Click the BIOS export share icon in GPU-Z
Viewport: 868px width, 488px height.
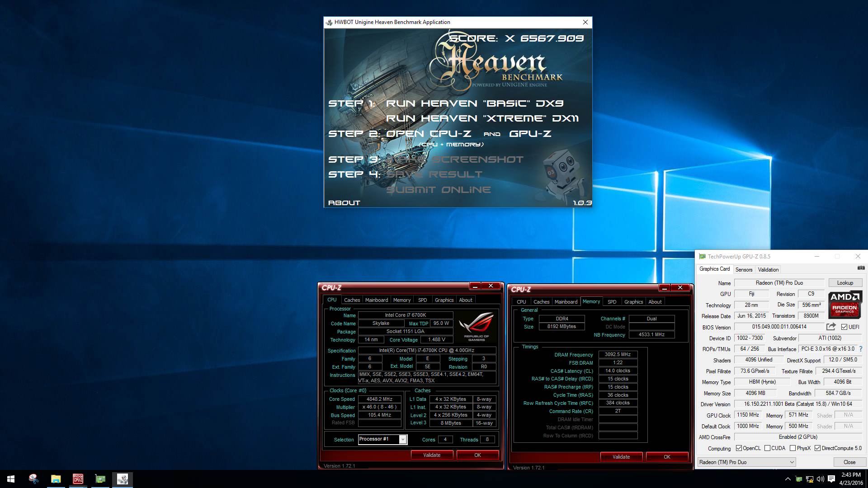(x=831, y=327)
